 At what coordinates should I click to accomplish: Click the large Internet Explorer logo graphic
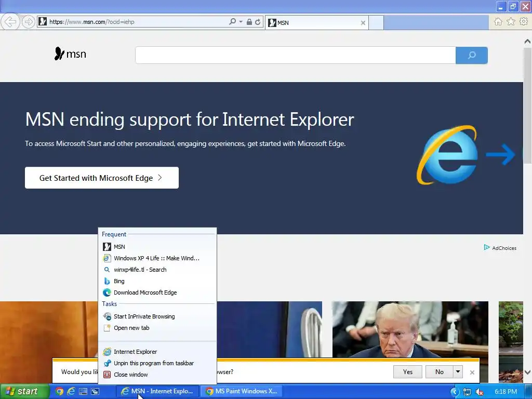447,155
